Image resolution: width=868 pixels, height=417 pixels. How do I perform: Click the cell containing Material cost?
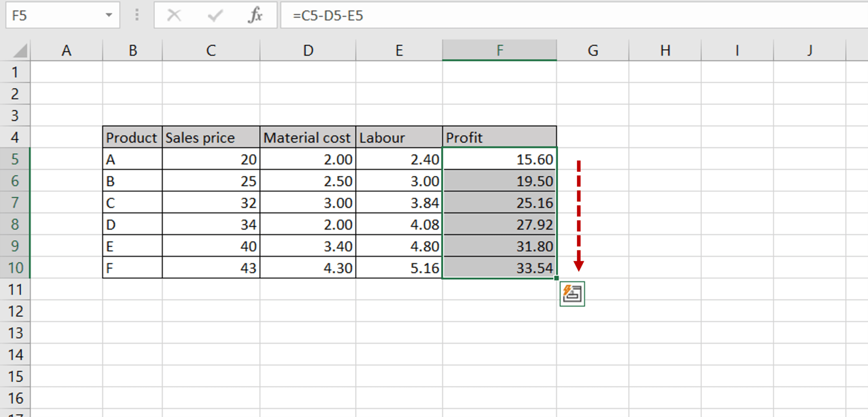pyautogui.click(x=308, y=137)
